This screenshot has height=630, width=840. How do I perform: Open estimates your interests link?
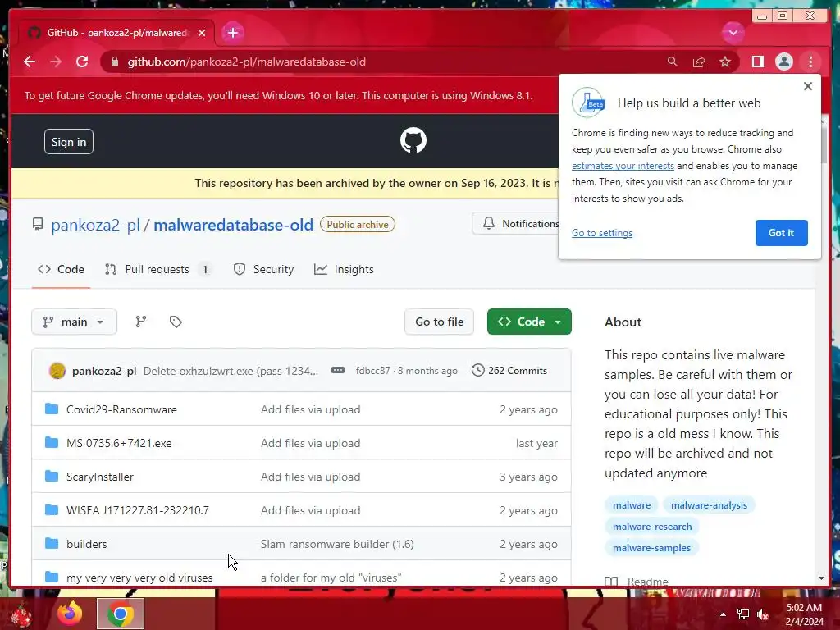pyautogui.click(x=623, y=166)
